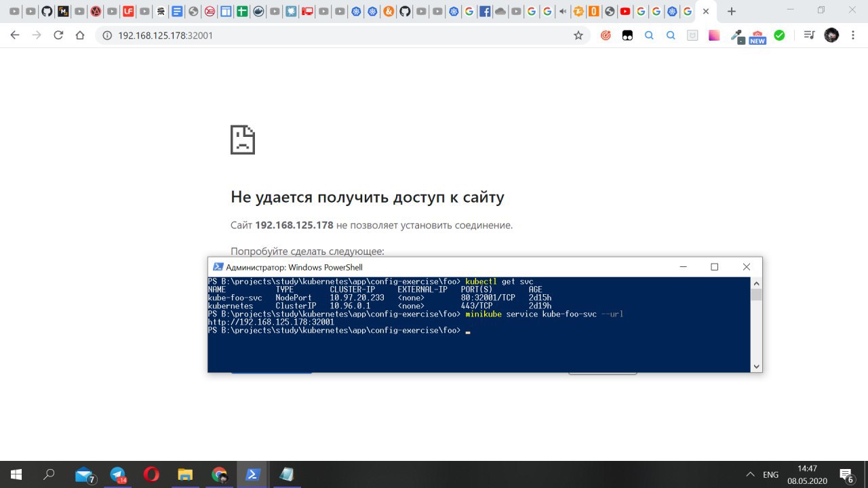
Task: Switch to the orange ampersand tab
Action: coord(389,12)
